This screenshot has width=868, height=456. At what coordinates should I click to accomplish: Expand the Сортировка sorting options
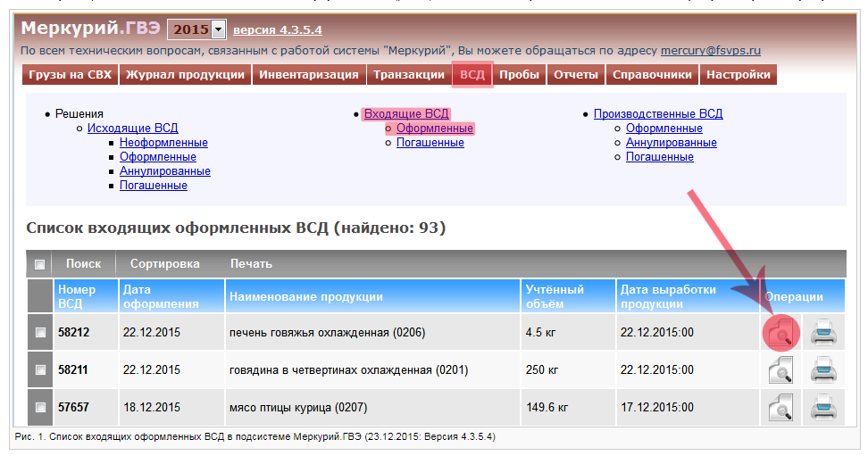(x=164, y=264)
